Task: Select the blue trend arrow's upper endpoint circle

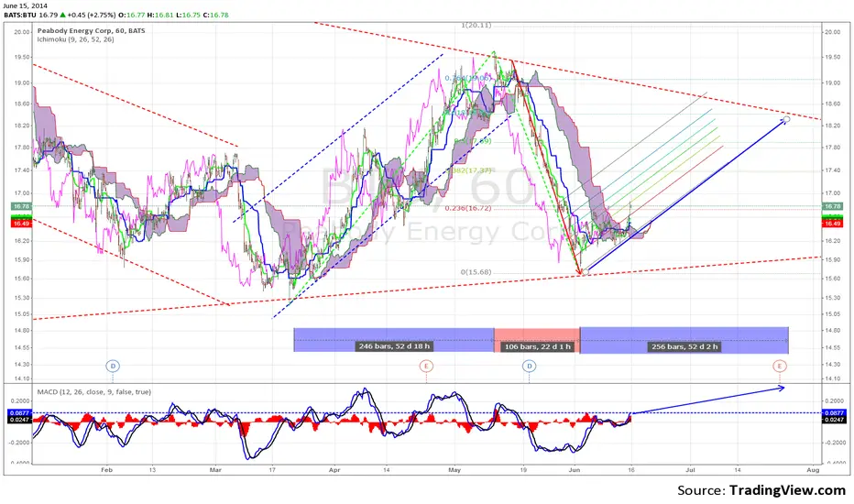Action: [x=786, y=119]
